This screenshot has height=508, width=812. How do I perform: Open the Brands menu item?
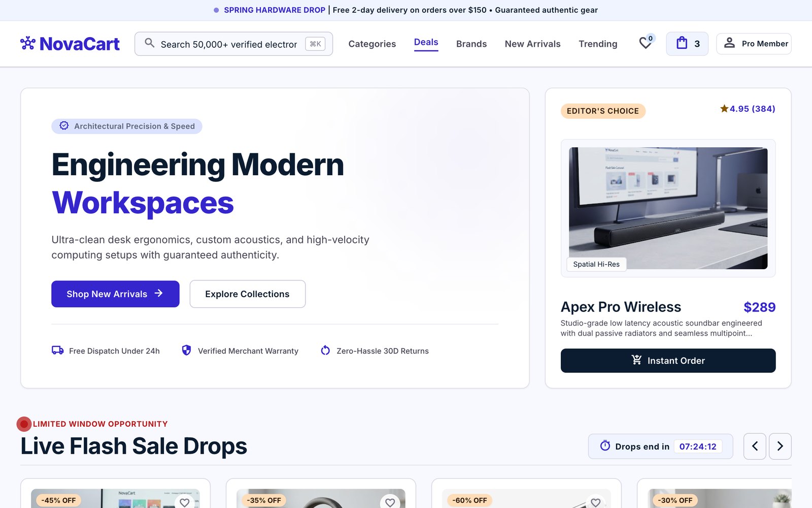[x=471, y=44]
